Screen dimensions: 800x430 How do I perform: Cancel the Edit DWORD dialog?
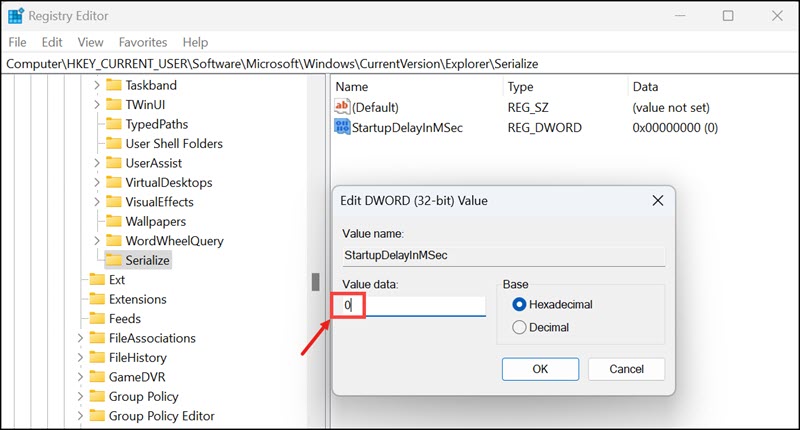(x=627, y=369)
